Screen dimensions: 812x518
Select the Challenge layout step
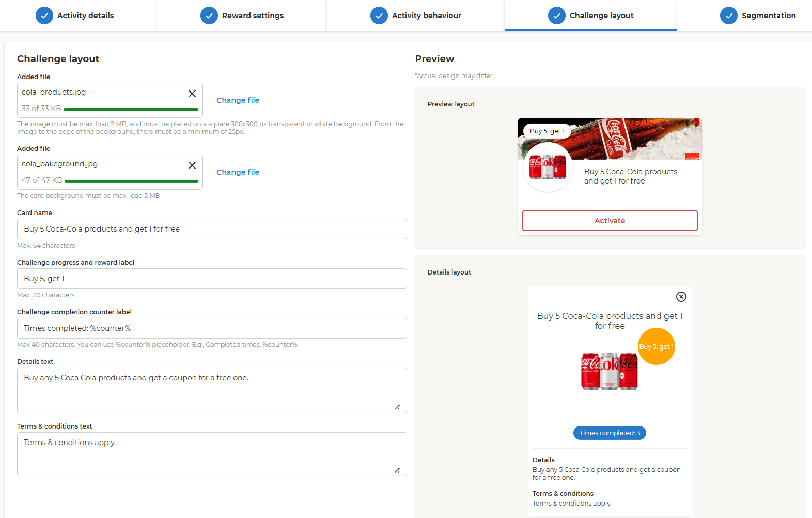point(591,16)
